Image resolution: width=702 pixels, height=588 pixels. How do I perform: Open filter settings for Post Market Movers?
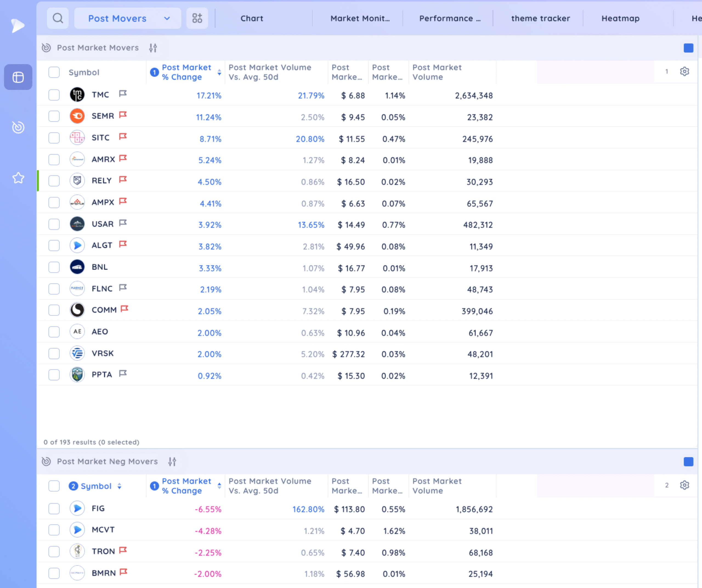click(x=153, y=48)
